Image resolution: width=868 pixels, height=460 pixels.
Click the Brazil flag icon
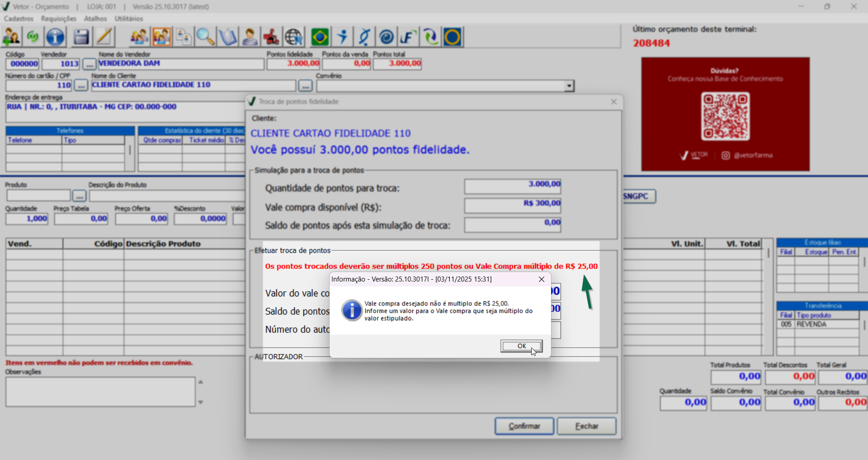click(320, 37)
